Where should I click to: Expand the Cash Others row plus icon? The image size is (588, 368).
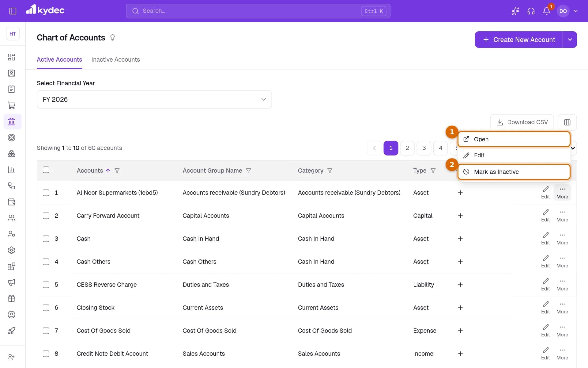[x=460, y=262]
